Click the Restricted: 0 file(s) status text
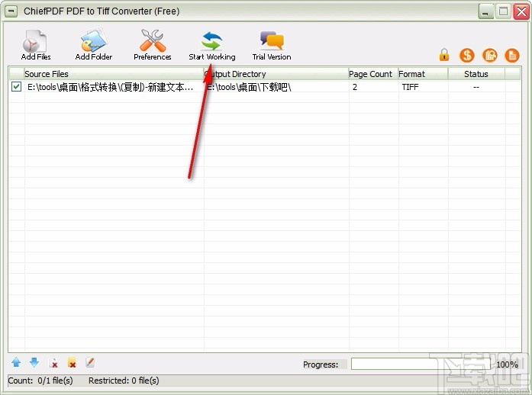 pos(124,381)
